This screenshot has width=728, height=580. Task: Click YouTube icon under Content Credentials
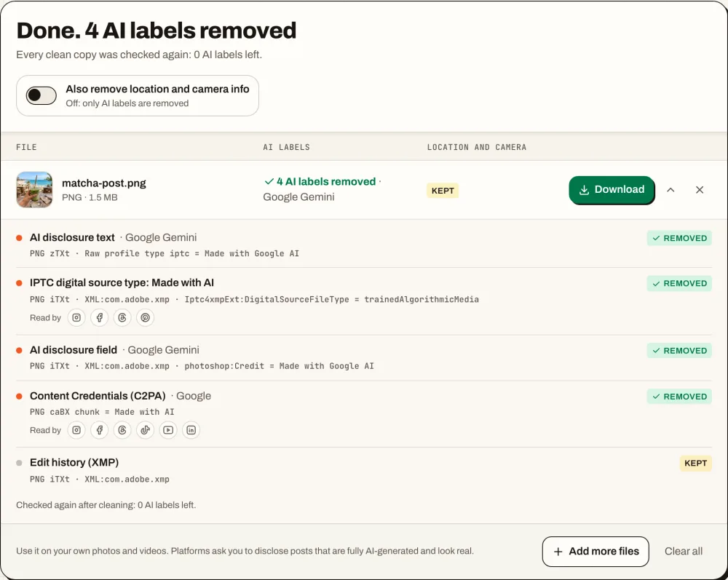pos(168,430)
